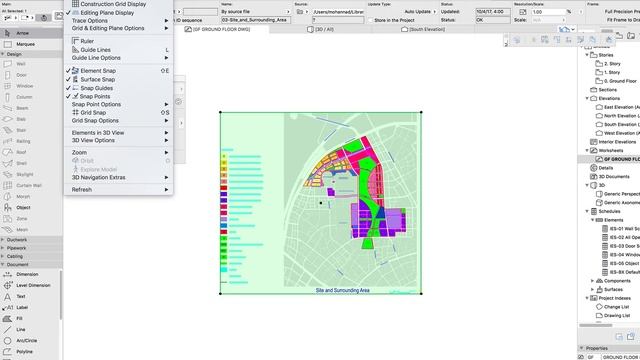Select the Curtain Wall tool
The image size is (640, 360).
31,185
